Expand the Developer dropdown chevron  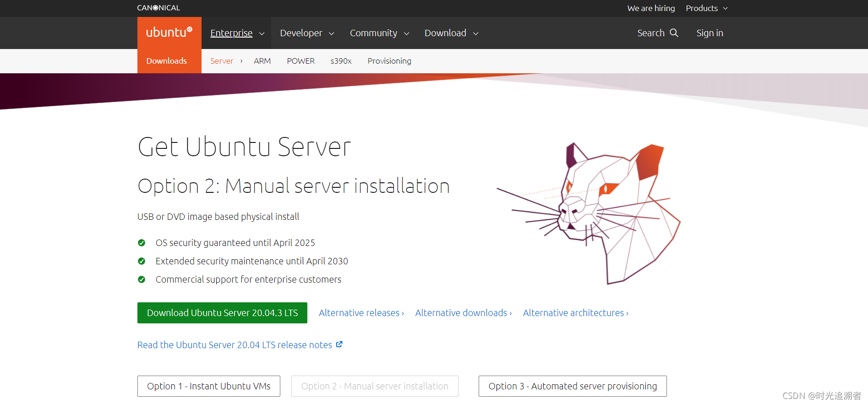point(332,33)
